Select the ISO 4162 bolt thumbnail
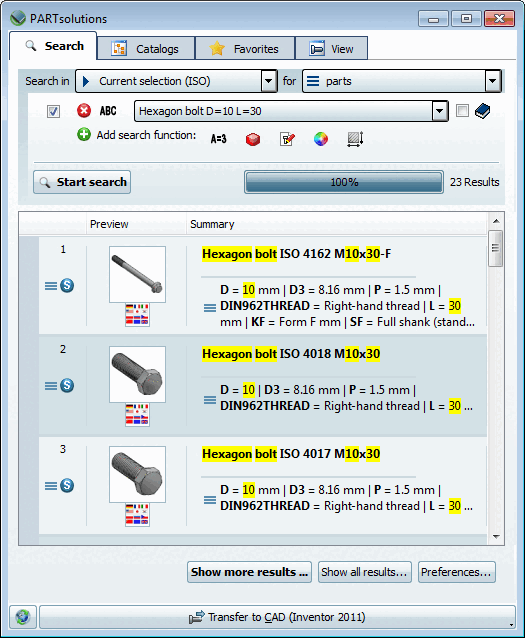Image resolution: width=525 pixels, height=638 pixels. tap(137, 274)
